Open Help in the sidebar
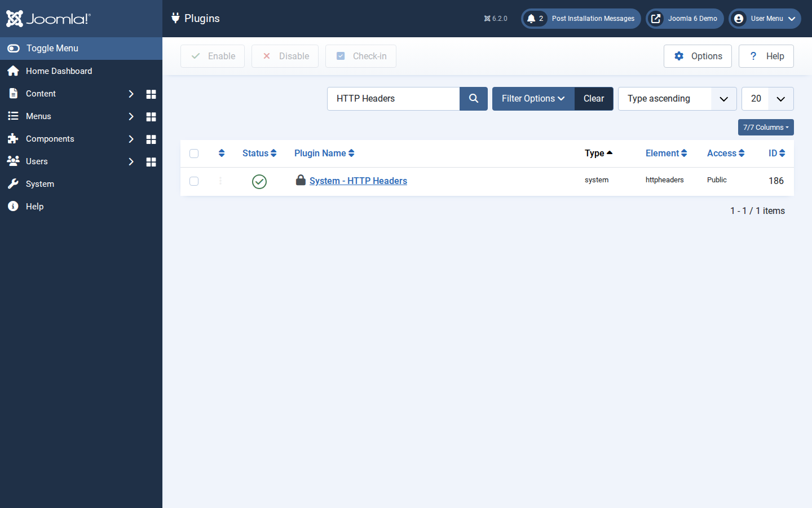The image size is (812, 508). pos(81,207)
